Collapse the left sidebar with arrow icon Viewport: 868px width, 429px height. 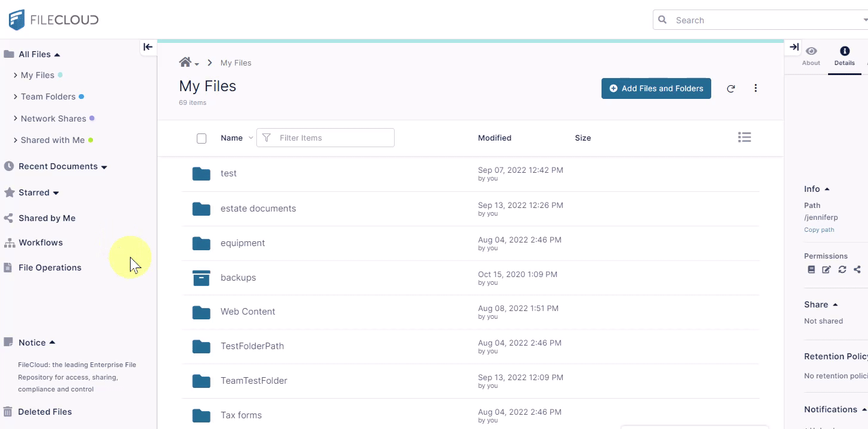click(148, 47)
